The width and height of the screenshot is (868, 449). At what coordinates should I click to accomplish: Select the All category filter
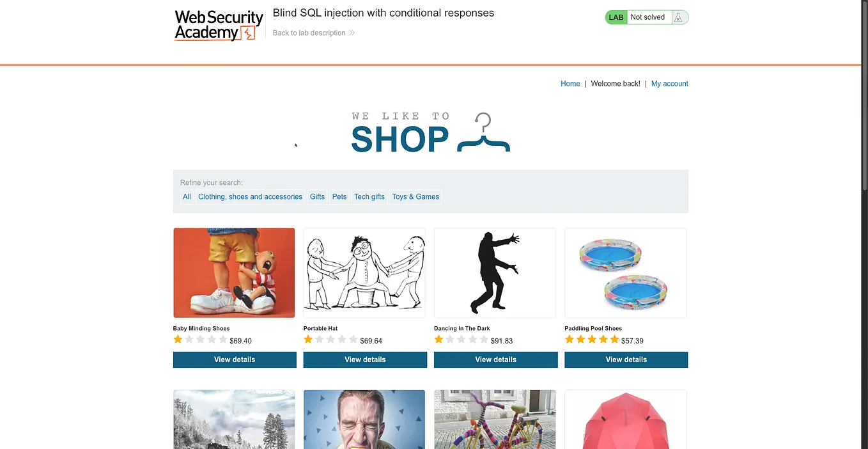click(x=187, y=197)
